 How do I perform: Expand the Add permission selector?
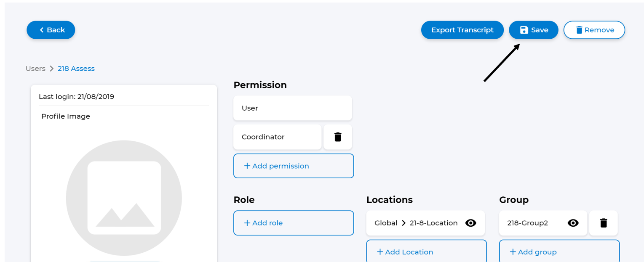coord(294,166)
